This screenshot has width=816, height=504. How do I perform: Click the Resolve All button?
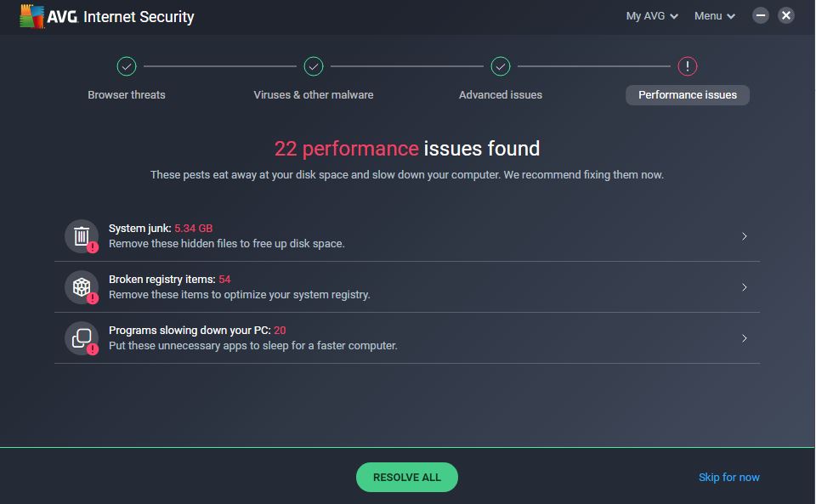(x=407, y=477)
